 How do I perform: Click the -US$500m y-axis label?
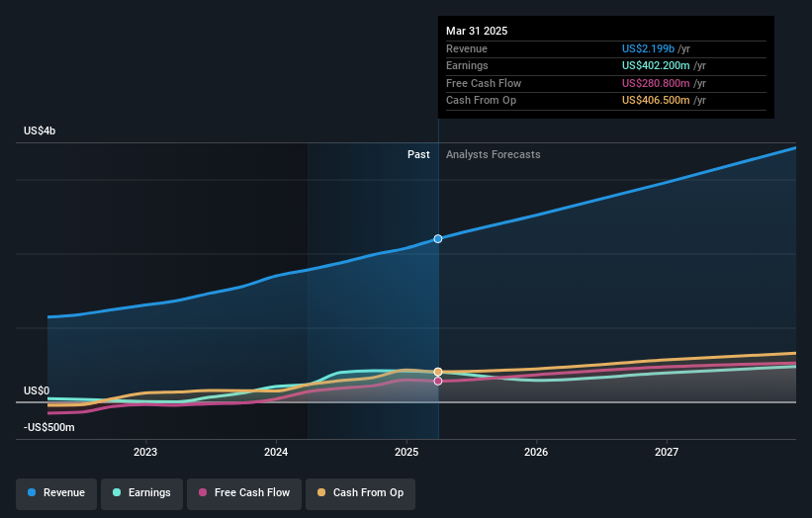click(x=49, y=427)
